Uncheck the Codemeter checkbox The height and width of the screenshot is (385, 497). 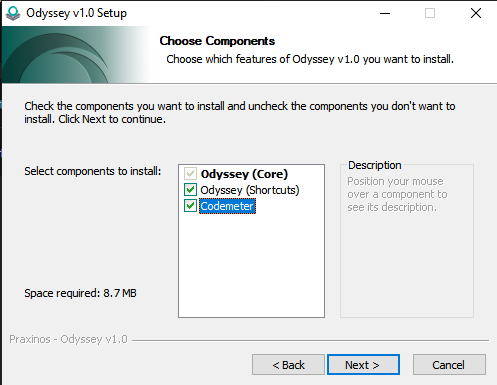[x=190, y=206]
